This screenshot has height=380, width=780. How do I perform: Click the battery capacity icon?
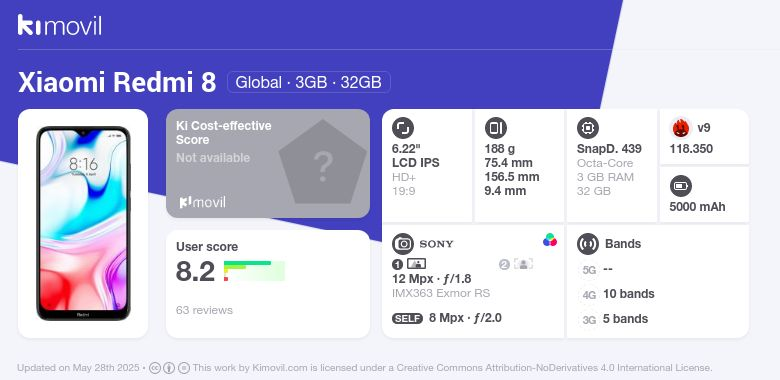pos(681,187)
